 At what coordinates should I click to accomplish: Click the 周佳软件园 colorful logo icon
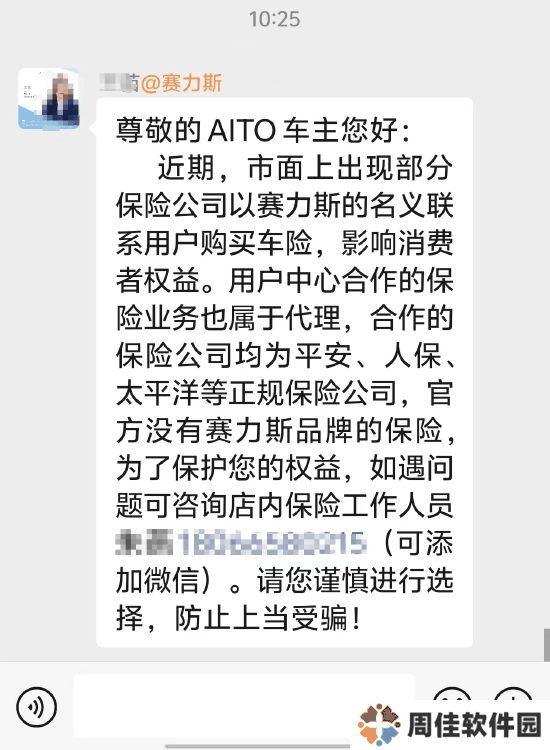tap(379, 724)
